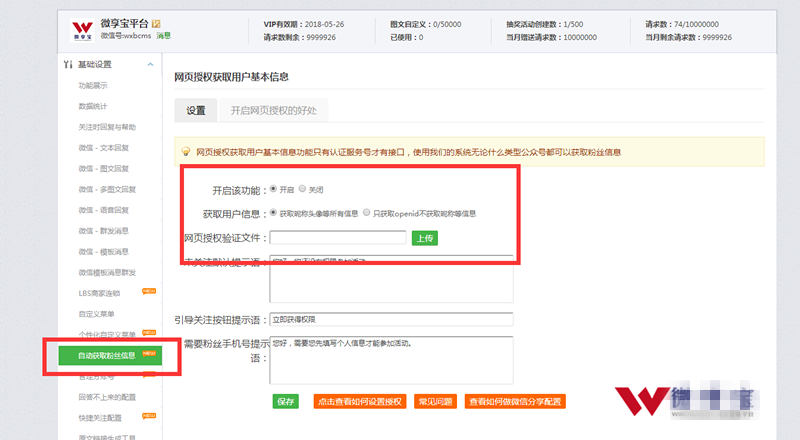Screen dimensions: 800x440
Task: Click the lightbulb tip icon
Action: (x=185, y=152)
